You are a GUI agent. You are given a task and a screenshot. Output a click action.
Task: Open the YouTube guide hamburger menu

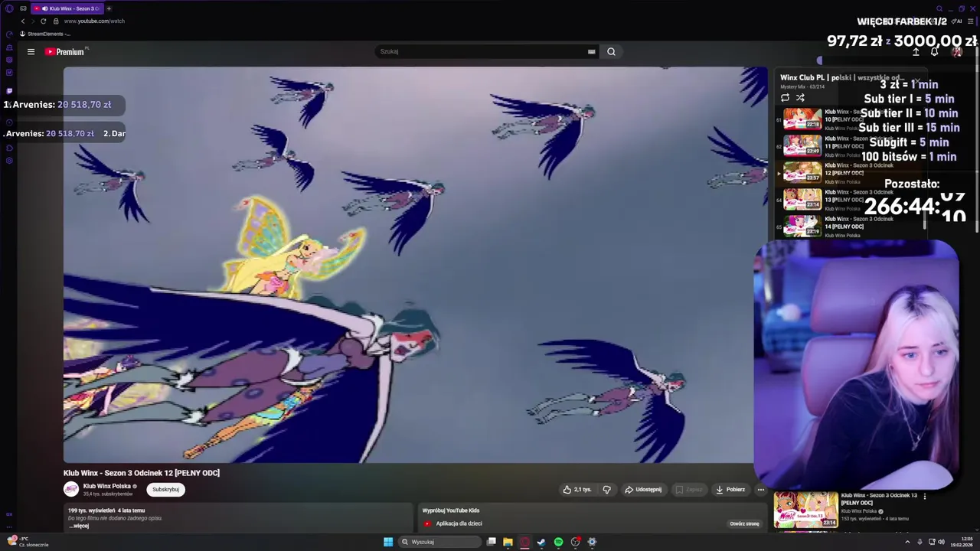click(x=31, y=52)
